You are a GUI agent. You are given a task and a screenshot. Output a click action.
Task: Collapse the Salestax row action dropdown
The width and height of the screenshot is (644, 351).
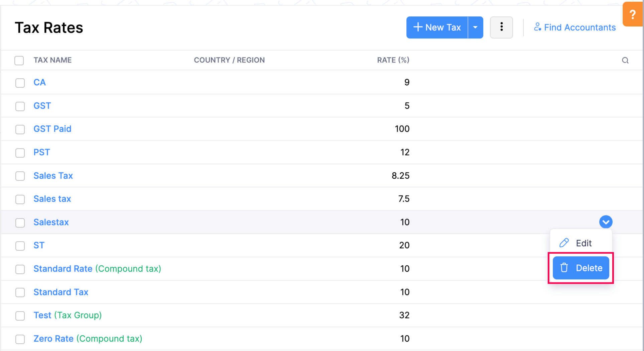[x=606, y=222]
